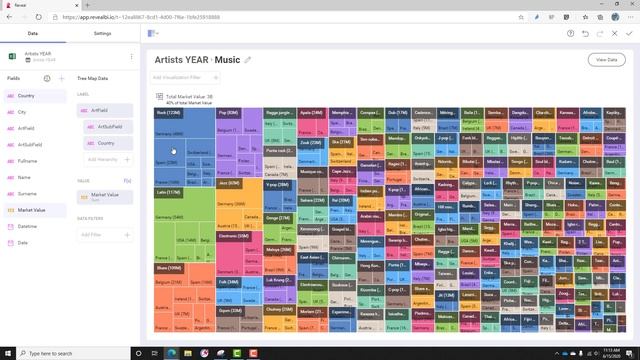Screen dimensions: 640x360
Task: Select the ArtSubField field in Fields list
Action: 35,145
